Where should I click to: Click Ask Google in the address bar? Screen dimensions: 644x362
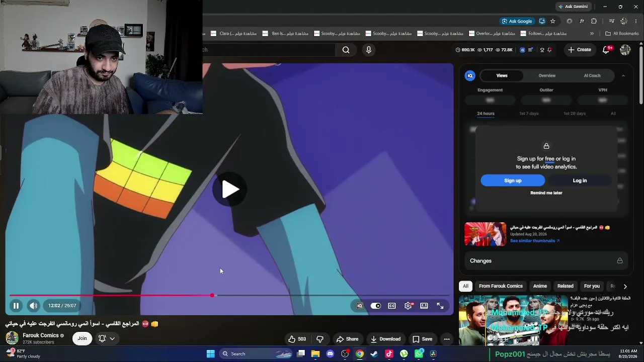[x=517, y=21]
